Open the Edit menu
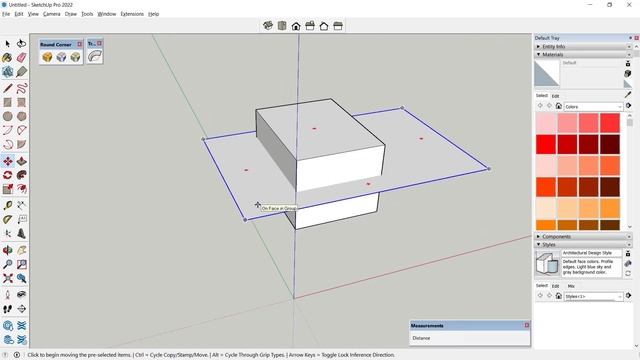Viewport: 640px width, 360px height. click(19, 14)
